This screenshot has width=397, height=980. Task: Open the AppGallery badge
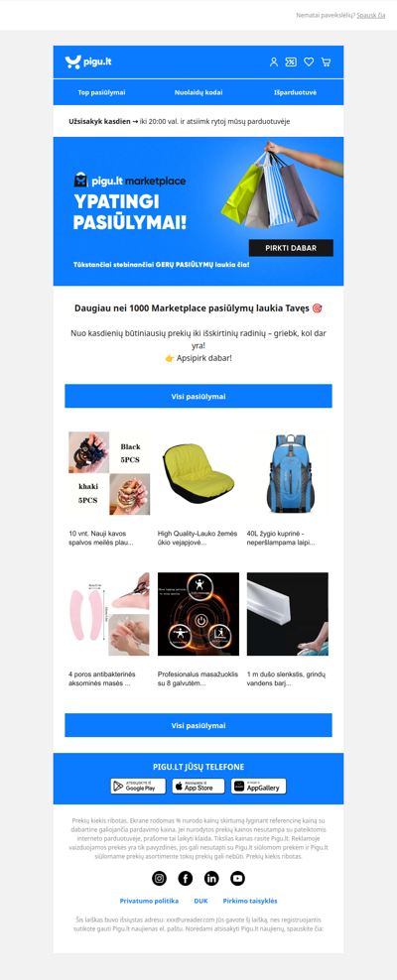tap(259, 787)
